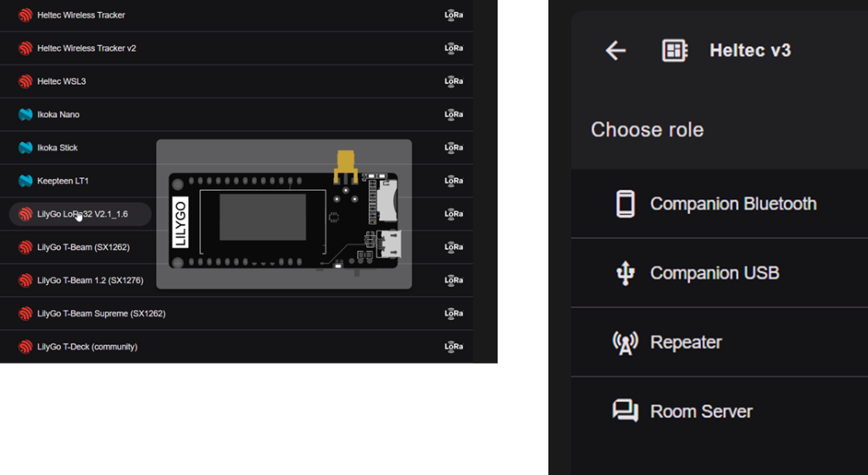Screen dimensions: 868x475
Task: Click the Companion USB icon
Action: pyautogui.click(x=625, y=273)
